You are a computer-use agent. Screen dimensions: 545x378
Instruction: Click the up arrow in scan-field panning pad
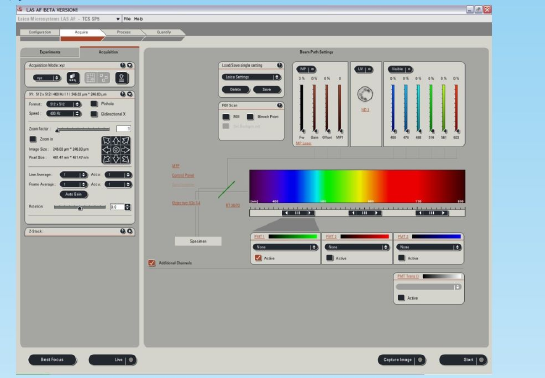(116, 140)
